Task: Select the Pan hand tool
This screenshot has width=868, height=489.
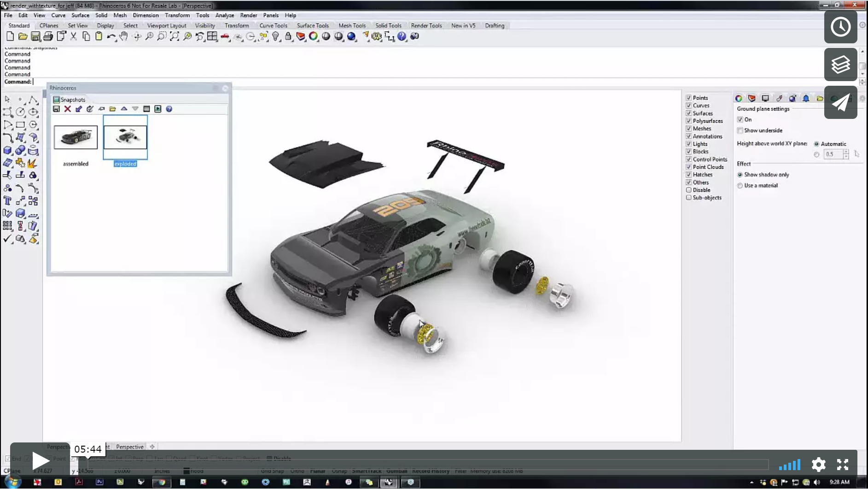Action: click(x=124, y=36)
